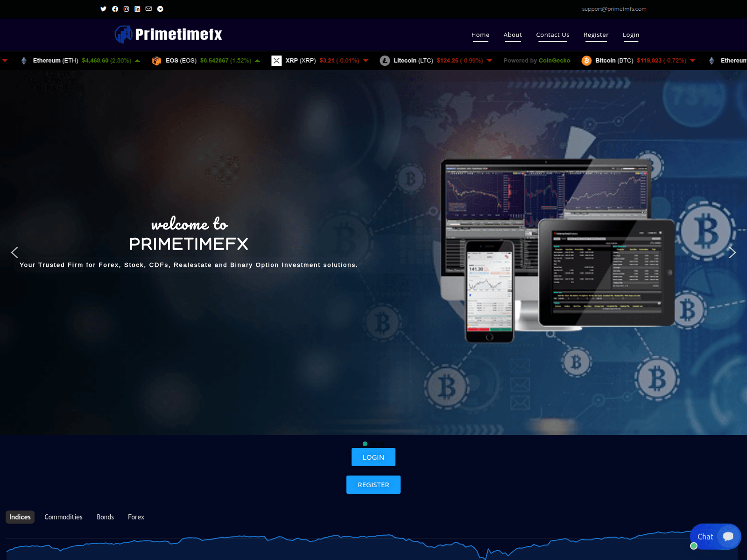Click the devices trading platform image
Screen dimensions: 747x560
pos(558,251)
